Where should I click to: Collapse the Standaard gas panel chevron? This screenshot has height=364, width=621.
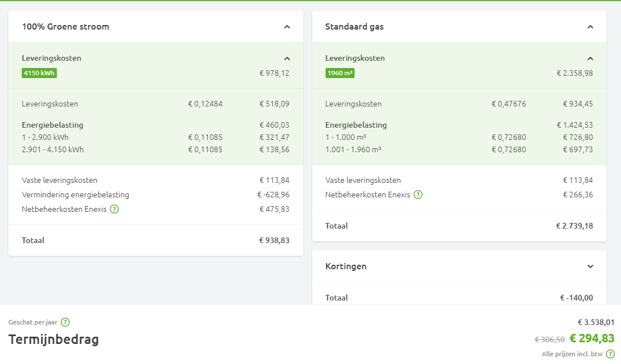tap(590, 27)
